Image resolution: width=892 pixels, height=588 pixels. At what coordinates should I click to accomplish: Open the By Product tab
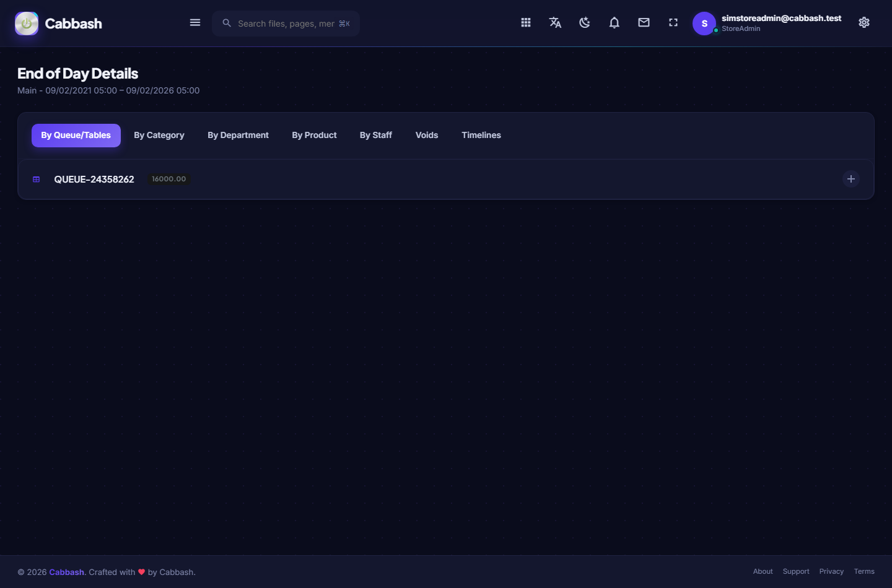tap(315, 136)
